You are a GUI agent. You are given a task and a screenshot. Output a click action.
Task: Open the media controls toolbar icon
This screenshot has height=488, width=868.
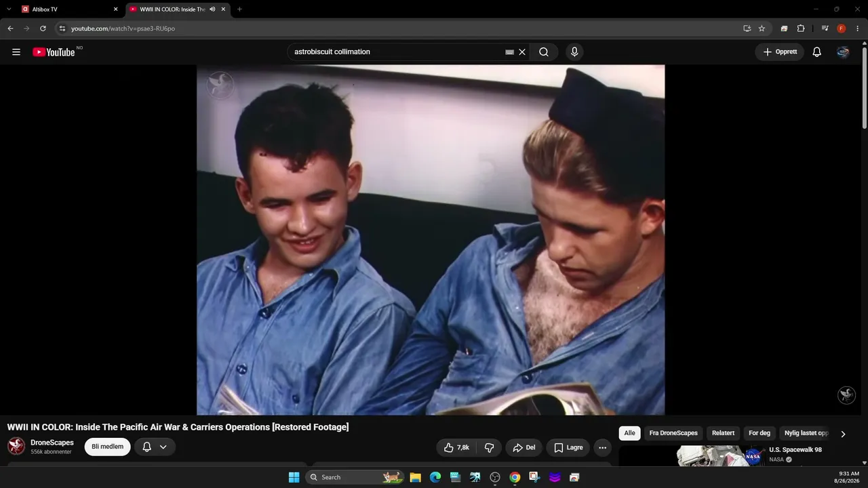825,28
